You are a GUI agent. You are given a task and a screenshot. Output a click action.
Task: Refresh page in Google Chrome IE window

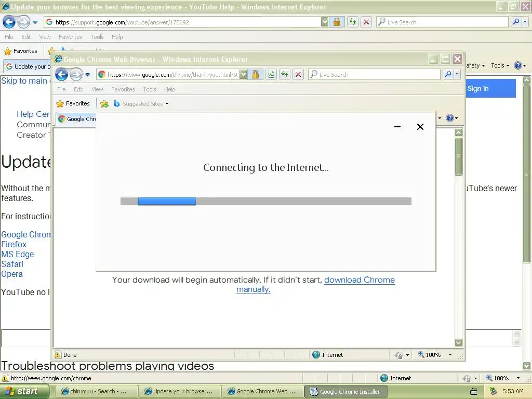285,74
